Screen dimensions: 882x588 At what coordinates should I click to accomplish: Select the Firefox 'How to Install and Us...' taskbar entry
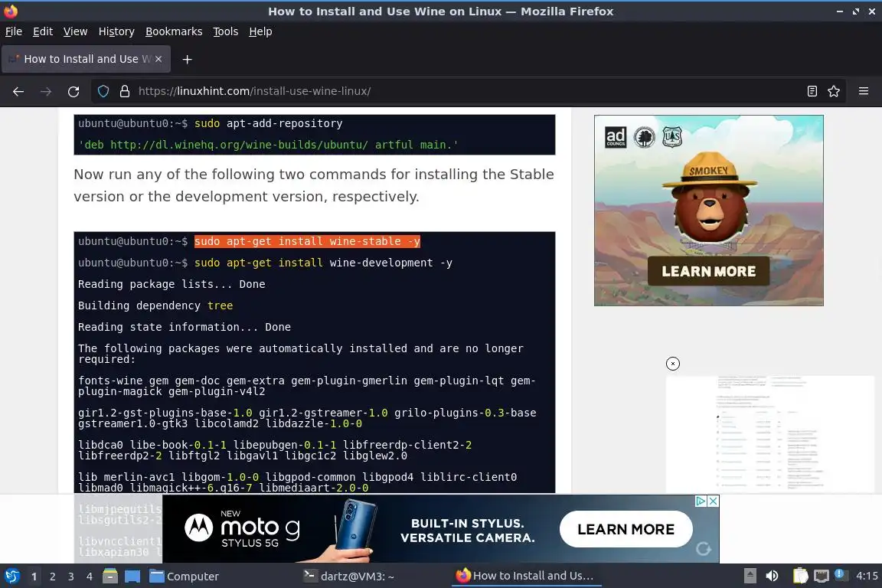[x=525, y=576]
